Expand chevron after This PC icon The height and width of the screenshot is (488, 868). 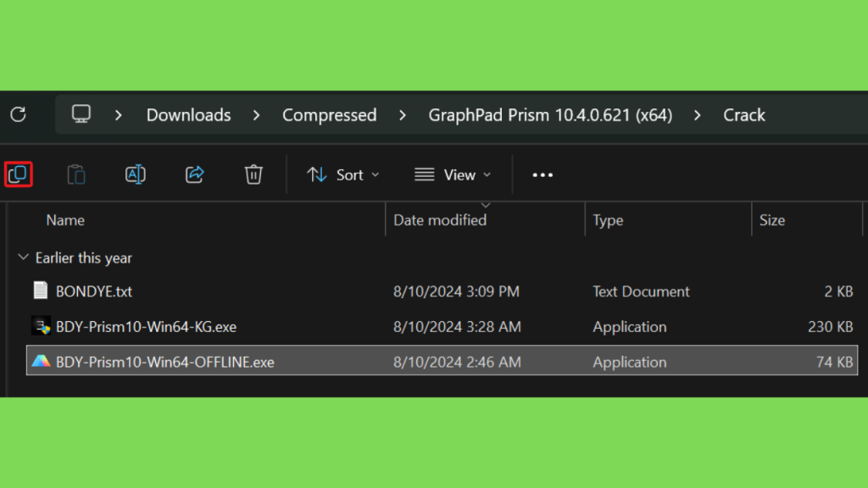click(x=119, y=115)
